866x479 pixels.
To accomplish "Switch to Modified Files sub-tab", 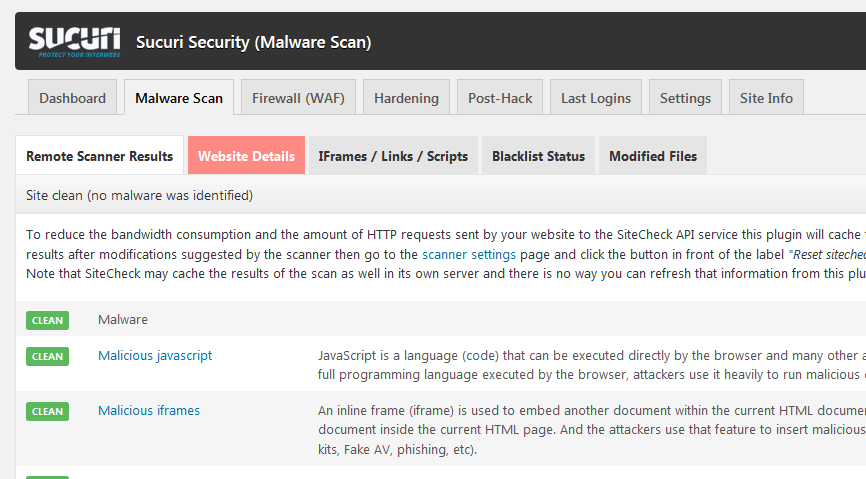I will (x=653, y=156).
